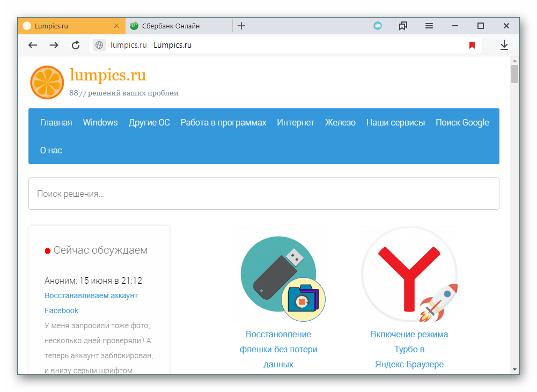Open the Работа в программах menu item

(x=223, y=123)
